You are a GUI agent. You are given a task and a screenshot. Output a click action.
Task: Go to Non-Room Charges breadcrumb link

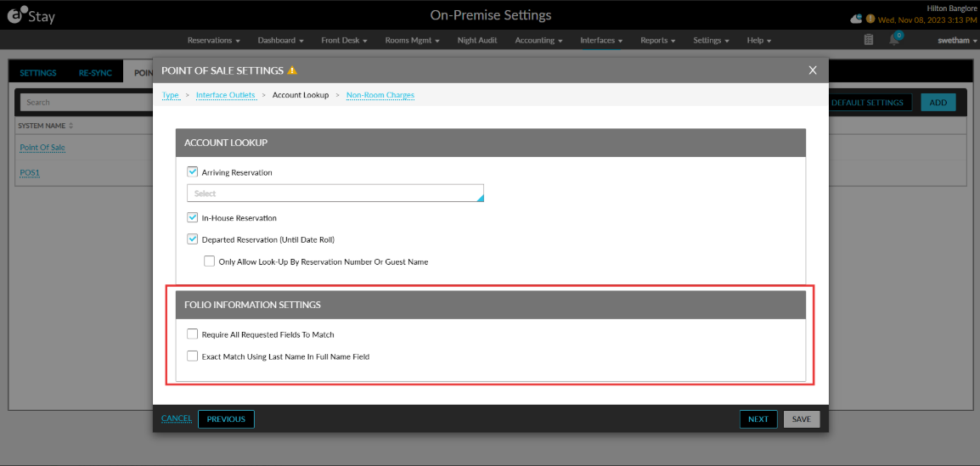[380, 95]
